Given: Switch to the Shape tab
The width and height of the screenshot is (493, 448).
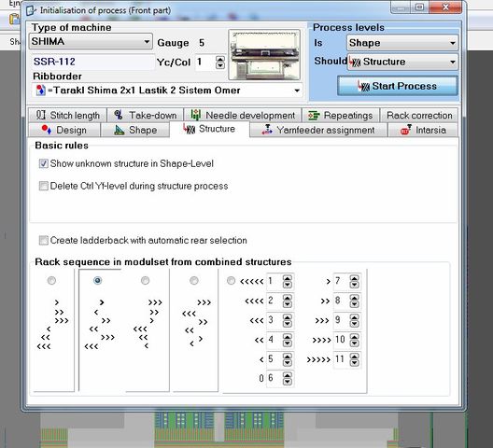Looking at the screenshot, I should (135, 130).
